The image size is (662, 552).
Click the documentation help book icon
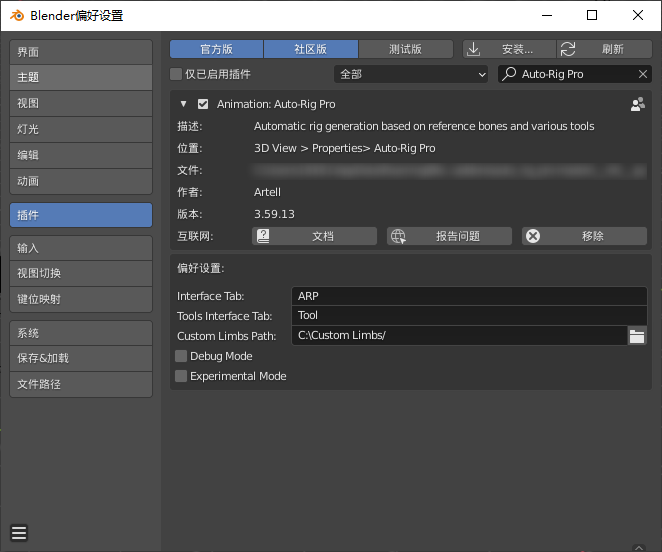coord(263,236)
